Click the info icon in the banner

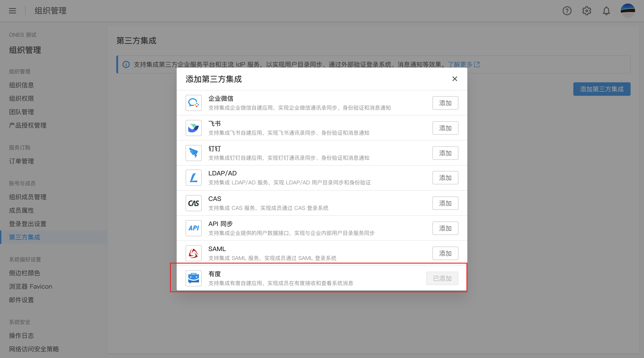(126, 64)
